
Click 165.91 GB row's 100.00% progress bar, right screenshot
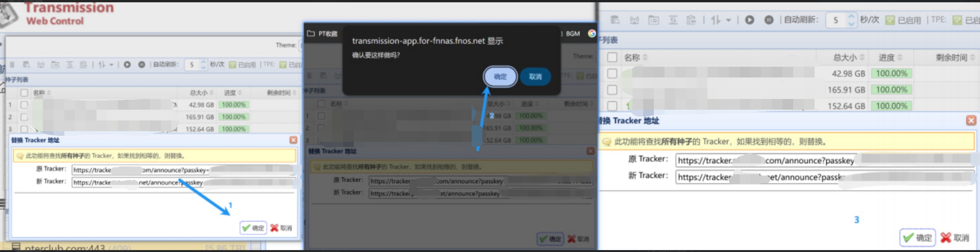click(x=892, y=90)
